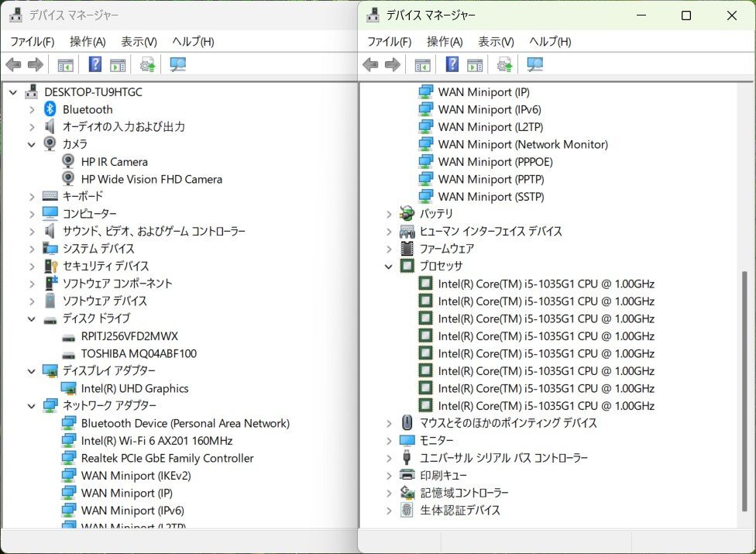Expand the システム デバイス category
Screen dimensions: 756x554
click(32, 249)
